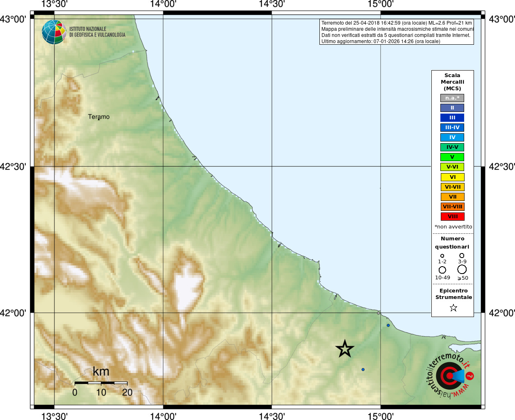Click the star symbol in the legend
Screen dimensions: 515x420
[x=453, y=308]
